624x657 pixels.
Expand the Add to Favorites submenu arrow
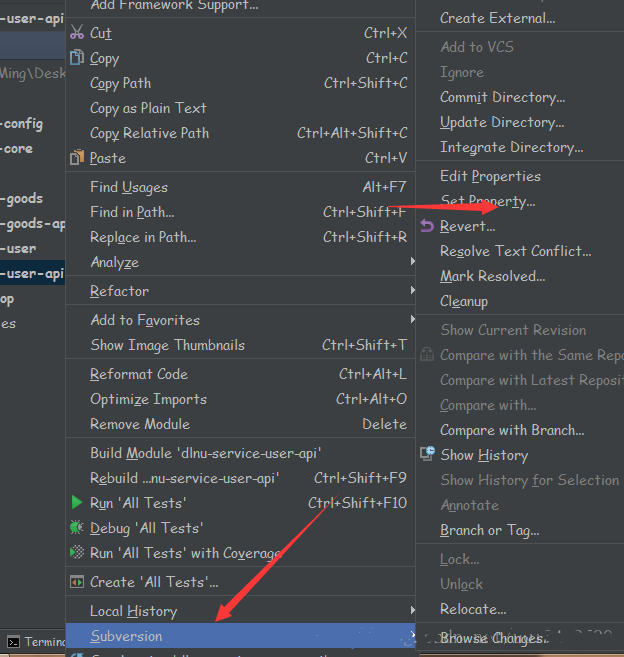click(x=411, y=320)
